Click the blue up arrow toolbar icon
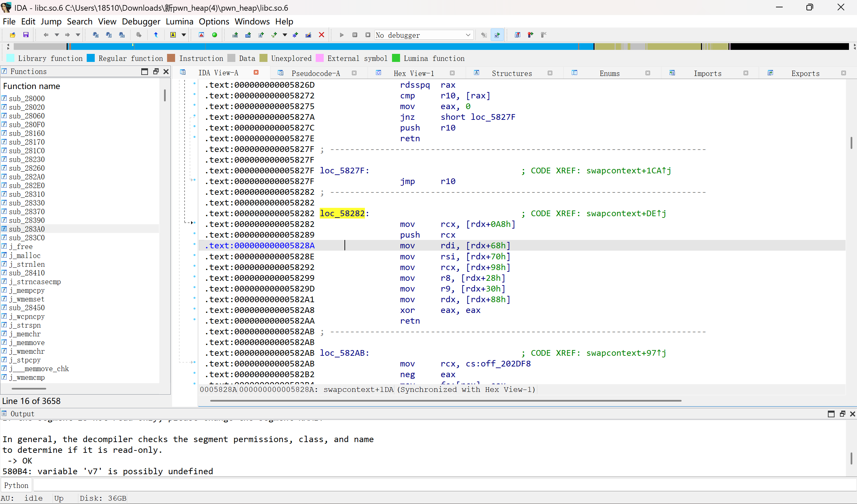 pyautogui.click(x=156, y=35)
